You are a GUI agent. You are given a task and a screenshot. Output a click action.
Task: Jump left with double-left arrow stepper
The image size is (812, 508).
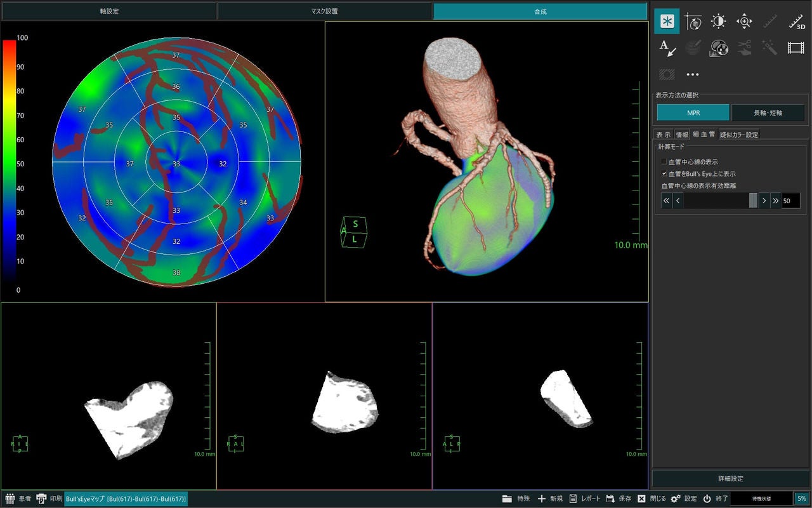coord(666,201)
